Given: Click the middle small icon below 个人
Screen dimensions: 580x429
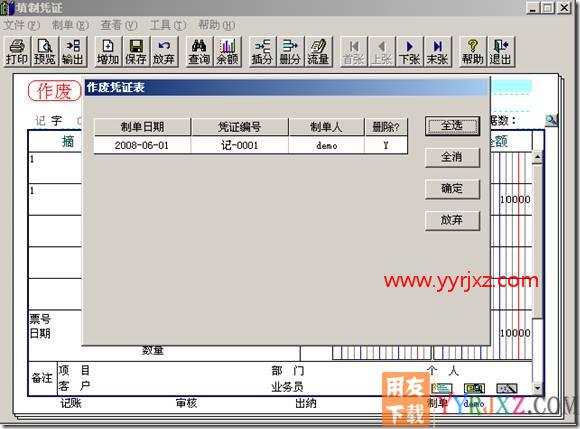Looking at the screenshot, I should pyautogui.click(x=474, y=388).
